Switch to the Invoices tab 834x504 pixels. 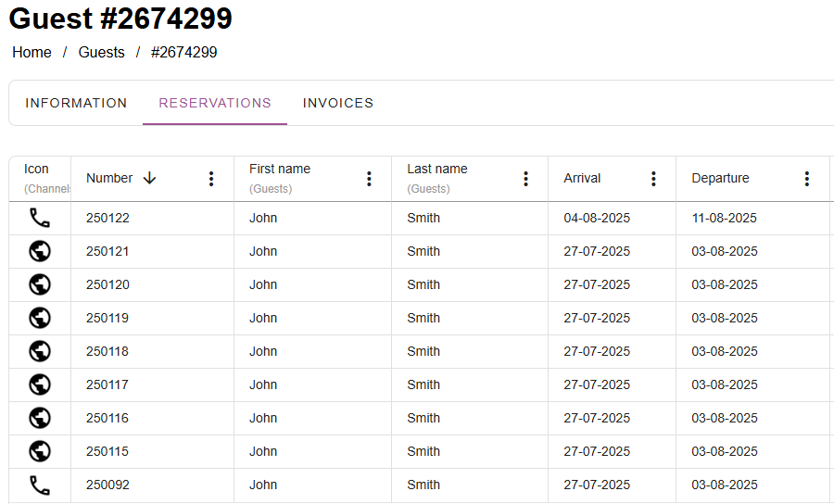[338, 103]
